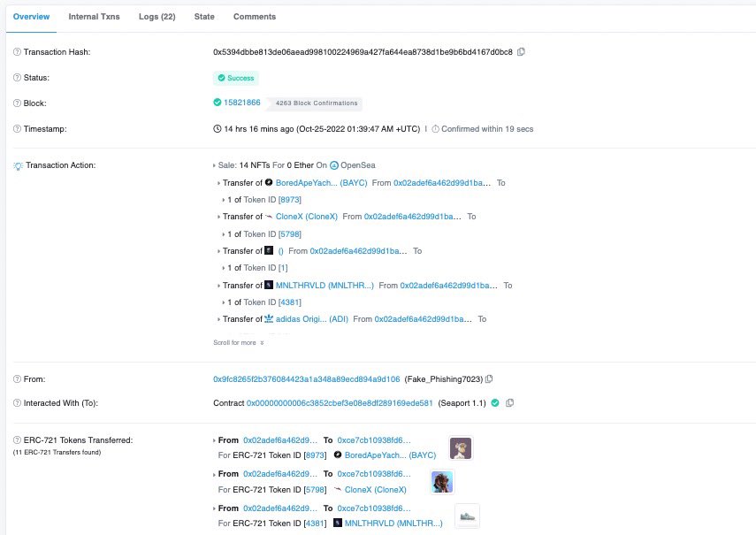756x535 pixels.
Task: Expand the arrow for Transfer of BoredApeYach...
Action: (x=219, y=183)
